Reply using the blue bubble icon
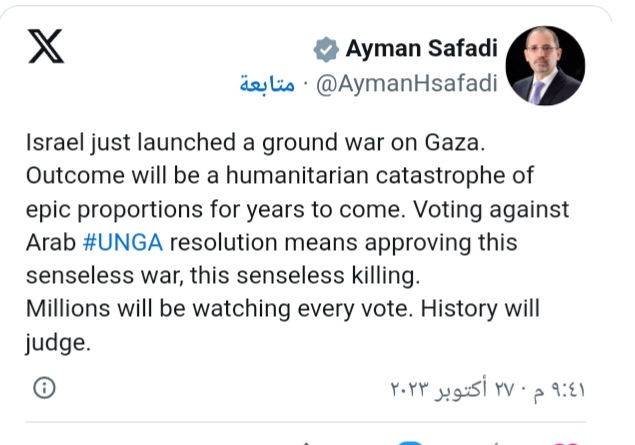The height and width of the screenshot is (445, 635). 410,443
